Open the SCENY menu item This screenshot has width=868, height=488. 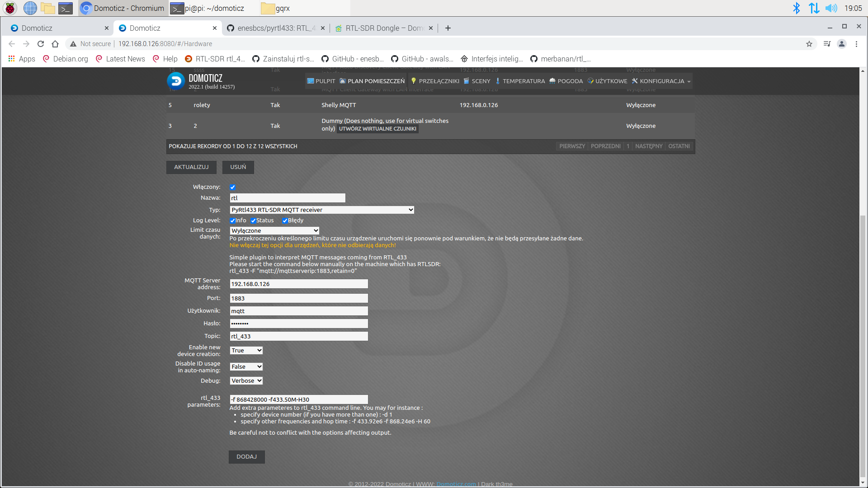click(476, 81)
